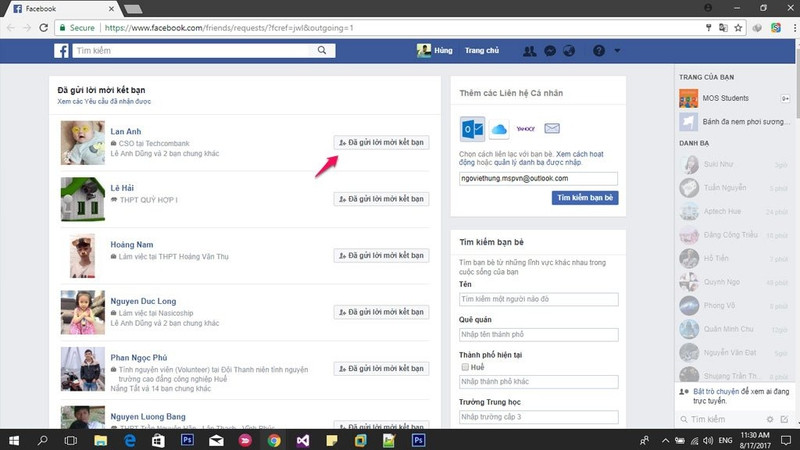The width and height of the screenshot is (800, 450).
Task: Open Xem các Yêu cầu đã nhận được link
Action: tap(104, 102)
